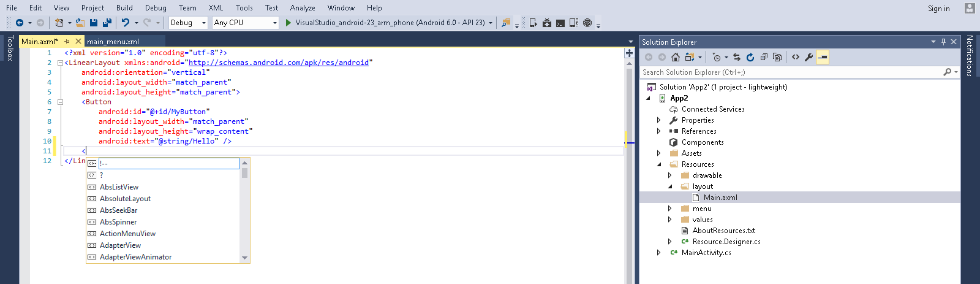Open Properties with the wrench icon
Viewport: 980px width, 284px height.
click(x=809, y=57)
